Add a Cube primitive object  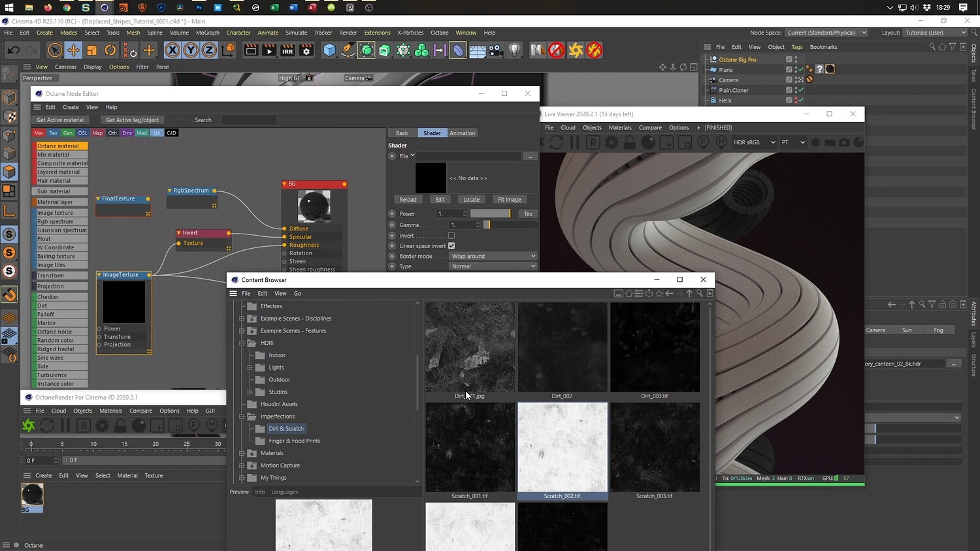coord(329,50)
